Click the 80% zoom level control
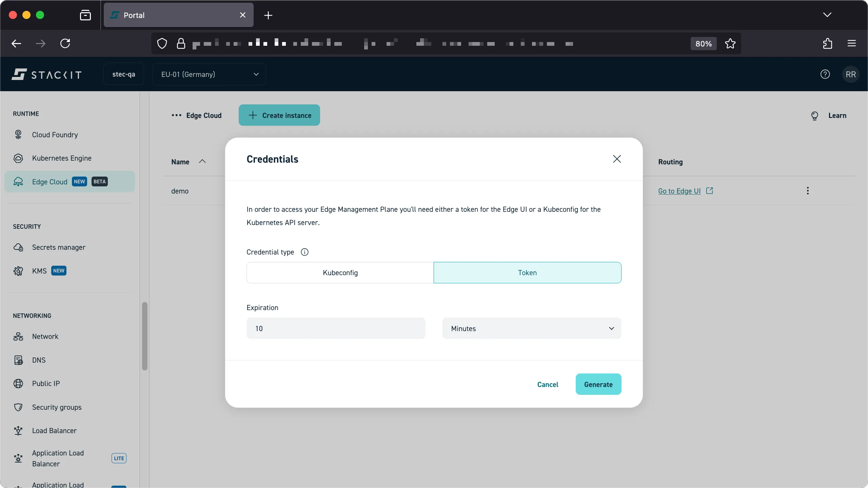Image resolution: width=868 pixels, height=488 pixels. [x=703, y=43]
